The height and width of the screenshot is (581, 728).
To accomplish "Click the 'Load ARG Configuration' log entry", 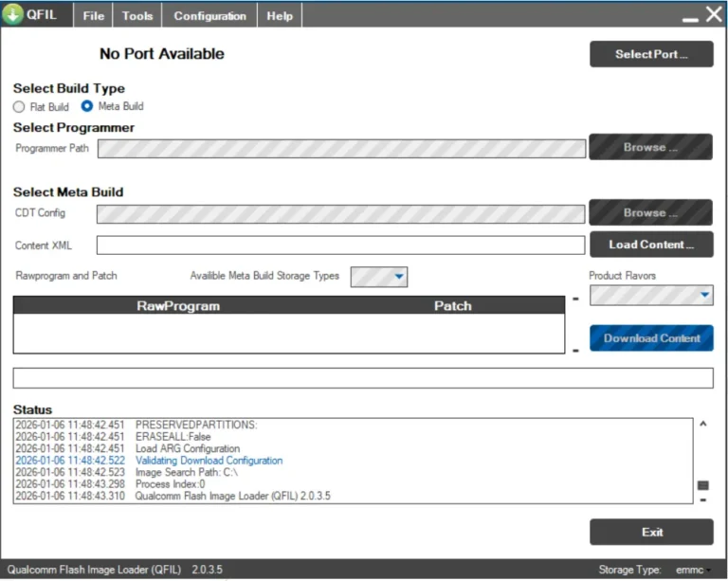I will point(188,448).
